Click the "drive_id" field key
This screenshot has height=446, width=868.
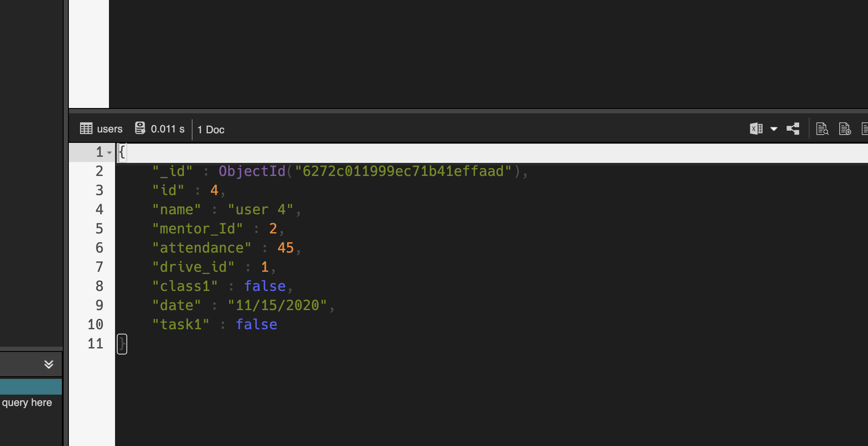(193, 267)
